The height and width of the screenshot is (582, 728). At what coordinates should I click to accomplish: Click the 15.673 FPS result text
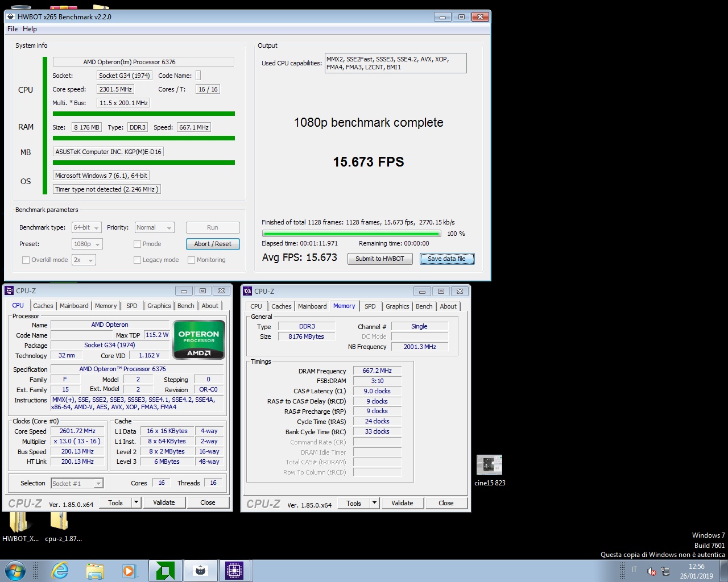pos(369,162)
